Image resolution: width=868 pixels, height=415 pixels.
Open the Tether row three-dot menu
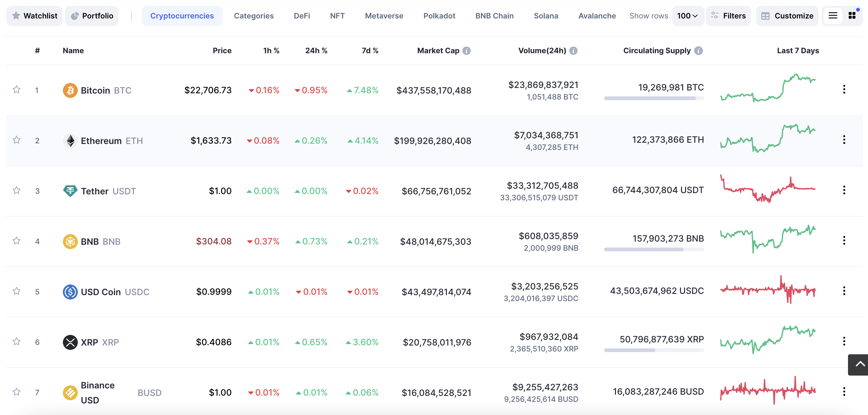click(844, 190)
